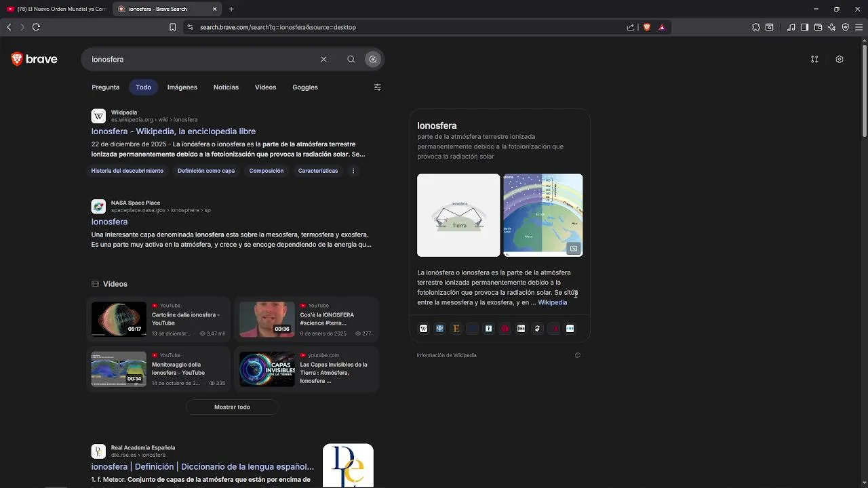868x488 pixels.
Task: Open a new browser tab
Action: tap(231, 9)
